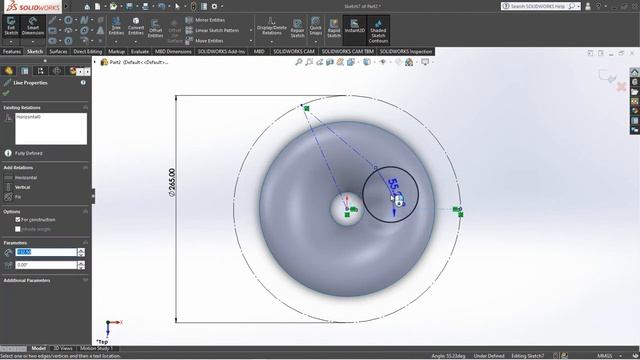Switch to the Surfaces tab
Image resolution: width=640 pixels, height=360 pixels.
[58, 51]
